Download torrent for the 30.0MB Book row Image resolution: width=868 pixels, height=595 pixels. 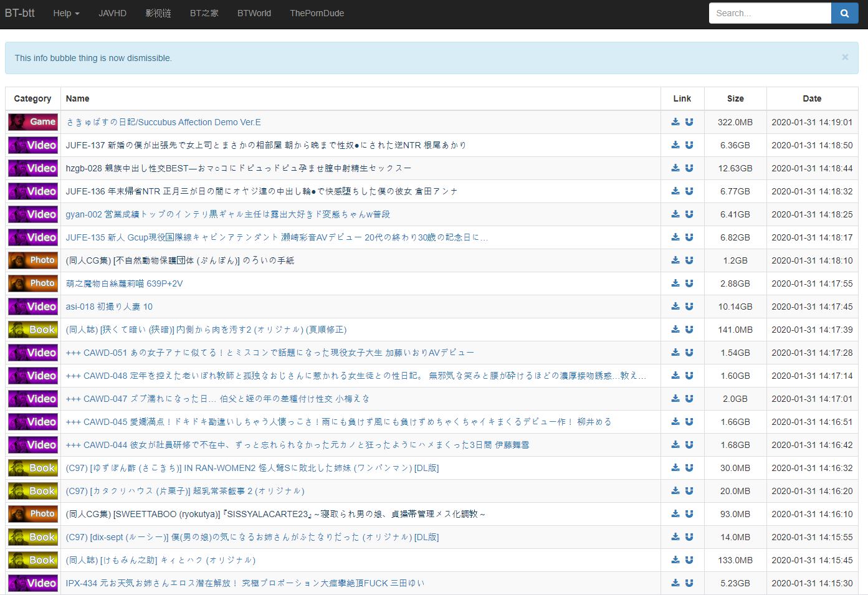point(675,468)
